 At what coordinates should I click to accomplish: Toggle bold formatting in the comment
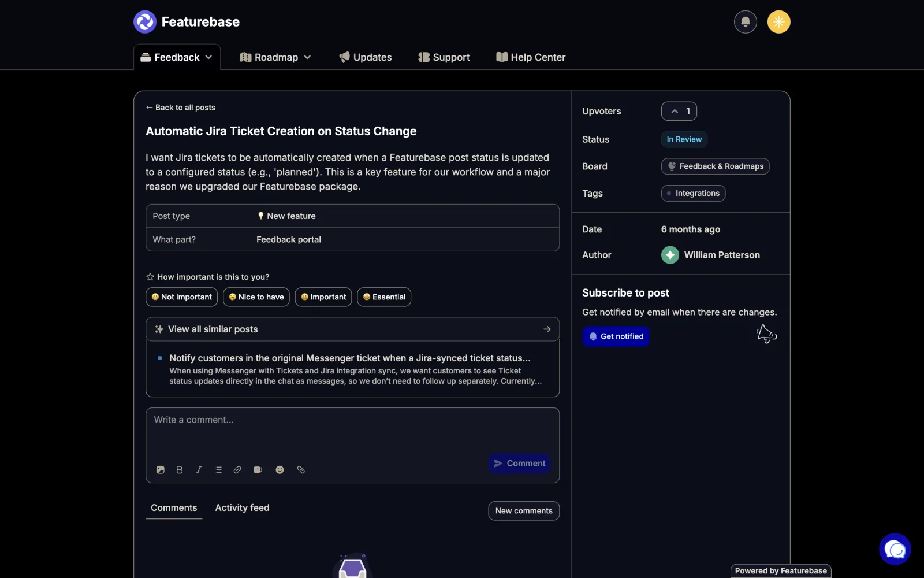pos(180,470)
